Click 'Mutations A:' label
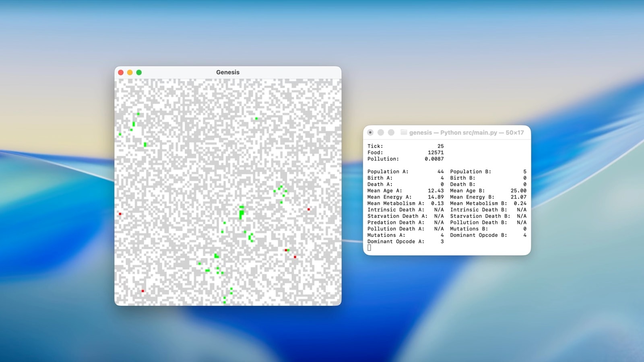The width and height of the screenshot is (644, 362). pyautogui.click(x=386, y=235)
